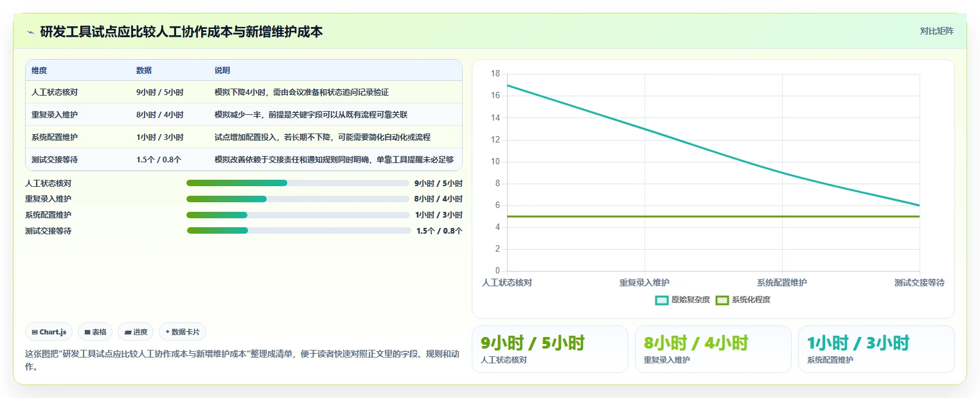Click the description starting 模拟下降4小时
The height and width of the screenshot is (398, 980).
(301, 92)
